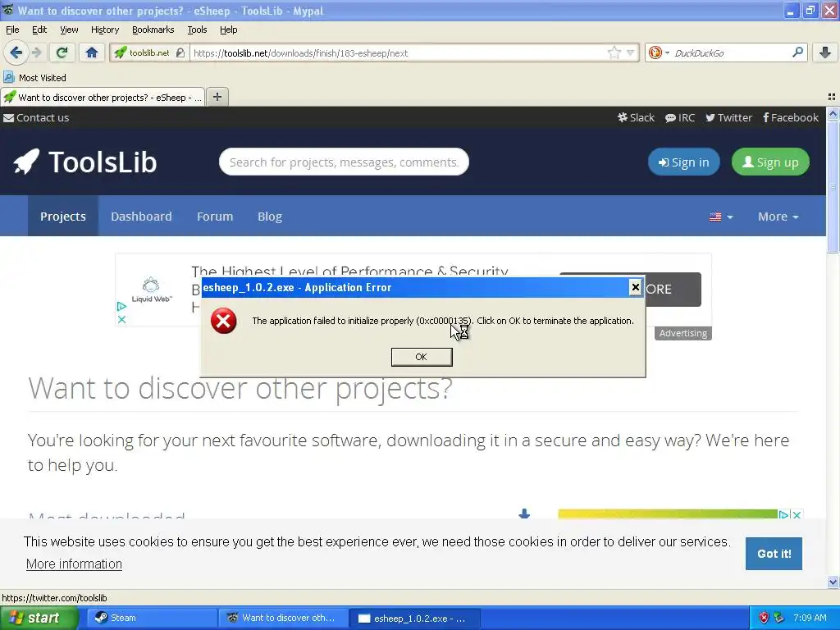
Task: Reload the page with the refresh icon
Action: coord(62,52)
